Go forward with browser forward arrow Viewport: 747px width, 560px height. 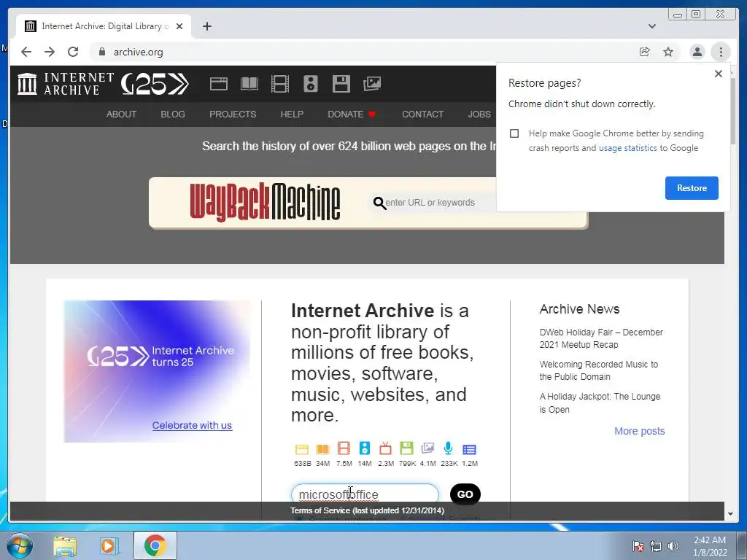click(50, 52)
